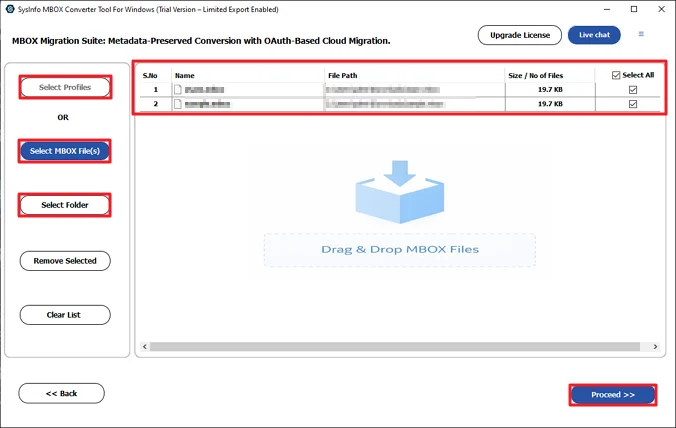Click the horizontal scrollbar thumb
The image size is (676, 428).
(395, 347)
